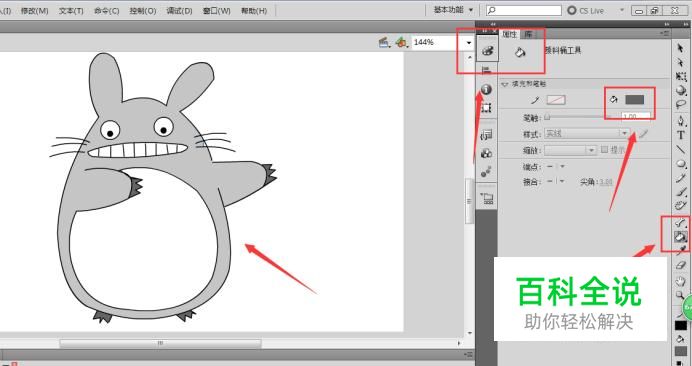The image size is (692, 366).
Task: Open the 帮助(H) menu
Action: click(254, 11)
